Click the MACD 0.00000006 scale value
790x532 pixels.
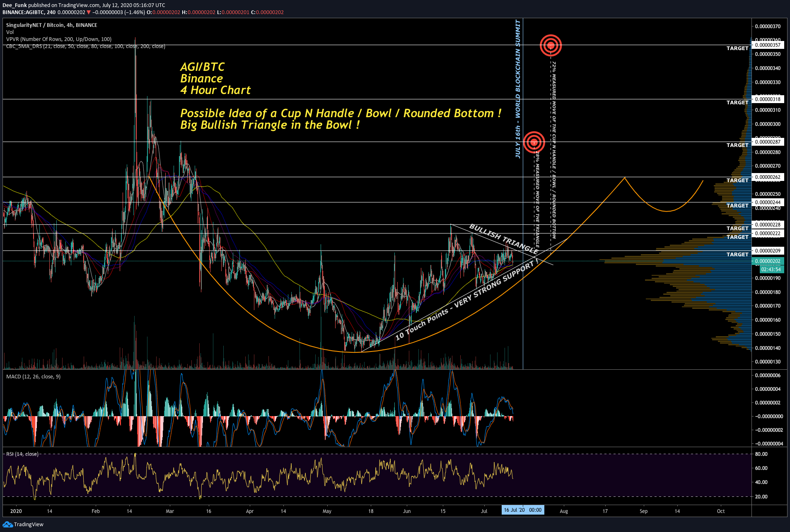click(768, 376)
